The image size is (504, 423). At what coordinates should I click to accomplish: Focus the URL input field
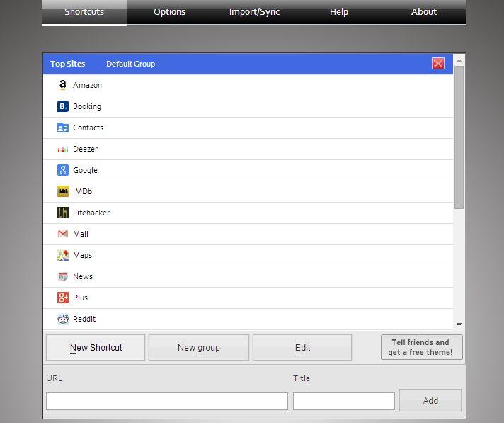(167, 400)
